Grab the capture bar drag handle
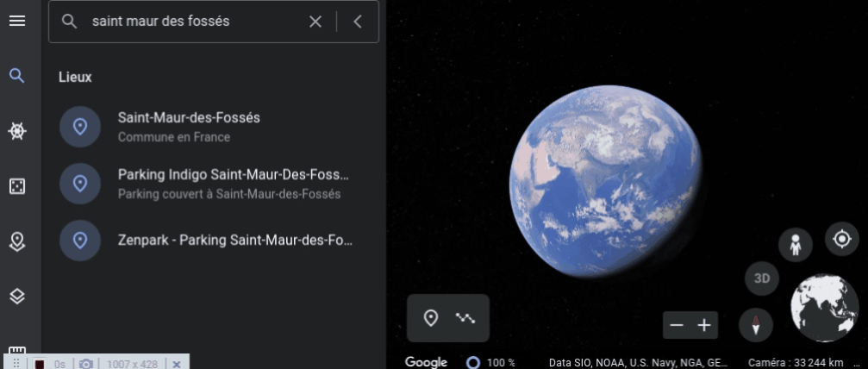The width and height of the screenshot is (868, 369). pos(16,364)
